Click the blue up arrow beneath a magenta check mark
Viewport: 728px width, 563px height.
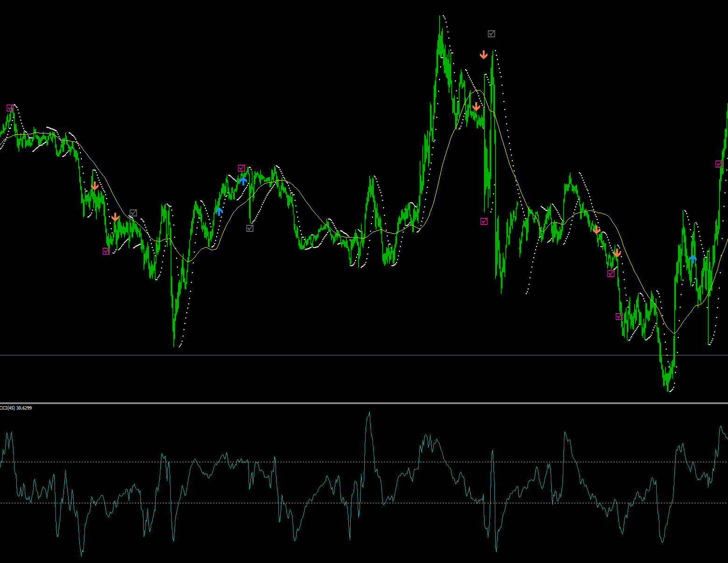[243, 181]
